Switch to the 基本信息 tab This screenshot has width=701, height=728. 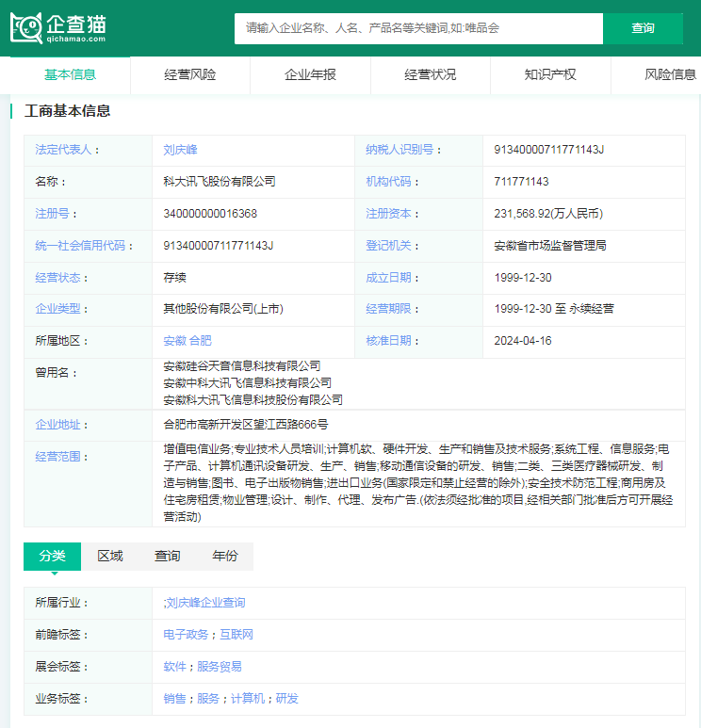click(70, 74)
